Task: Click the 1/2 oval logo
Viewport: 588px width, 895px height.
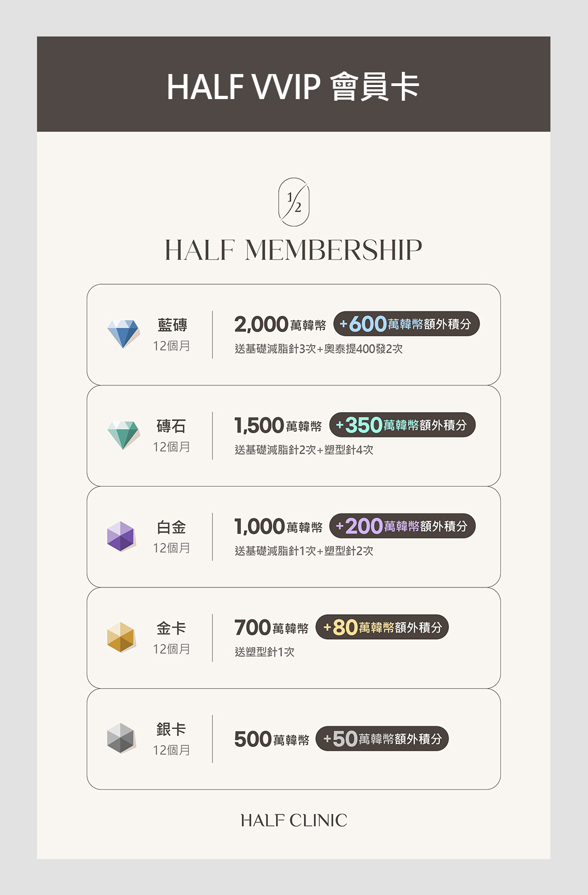Action: [x=293, y=202]
